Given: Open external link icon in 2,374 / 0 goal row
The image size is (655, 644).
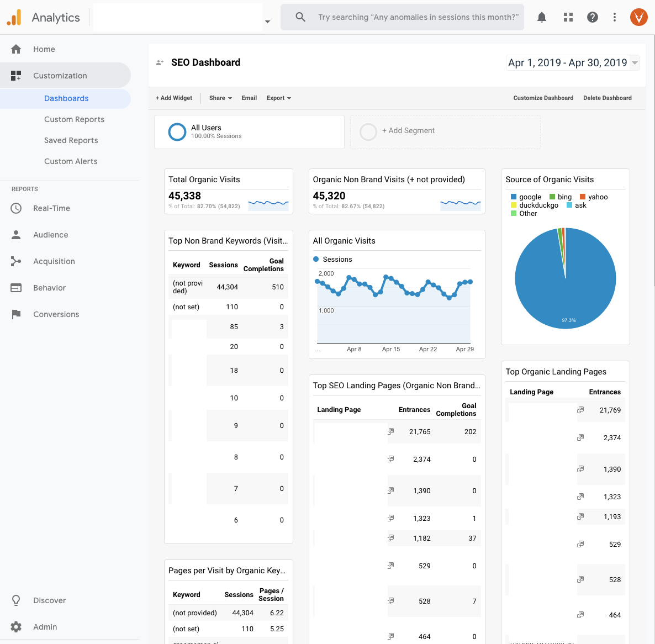Looking at the screenshot, I should 390,459.
